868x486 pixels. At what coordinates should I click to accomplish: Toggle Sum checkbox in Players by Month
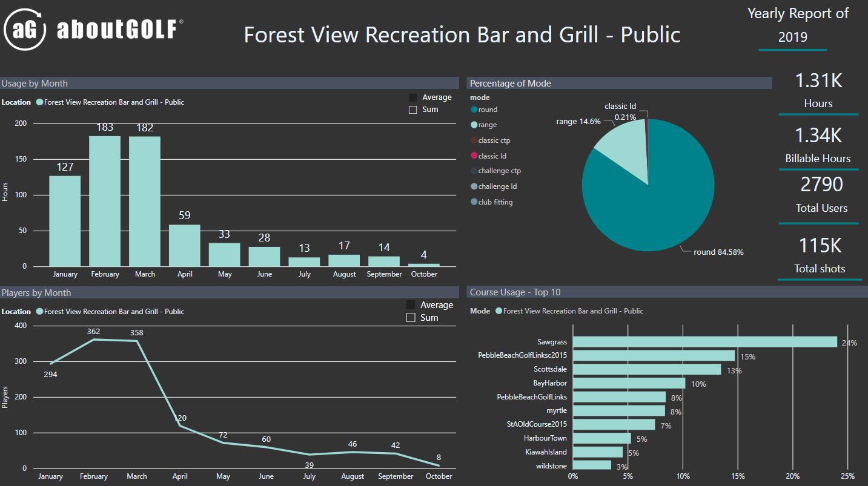click(411, 317)
